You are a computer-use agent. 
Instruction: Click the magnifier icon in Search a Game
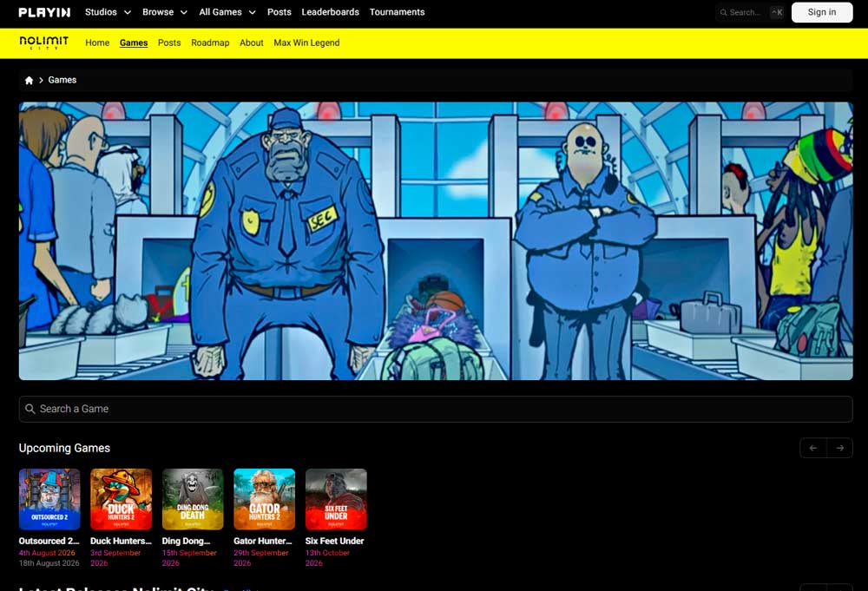point(30,409)
